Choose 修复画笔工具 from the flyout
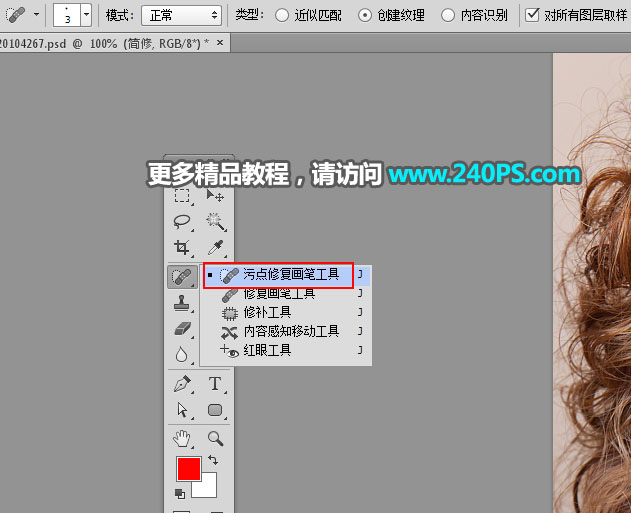 click(x=286, y=294)
